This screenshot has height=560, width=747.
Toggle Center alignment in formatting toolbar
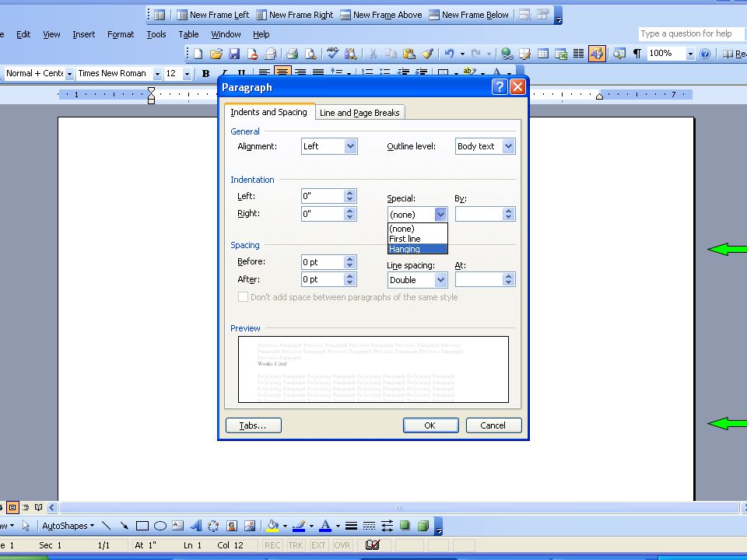tap(282, 72)
